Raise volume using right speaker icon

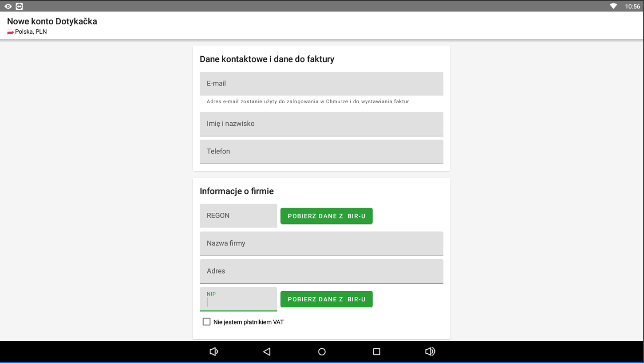[430, 351]
